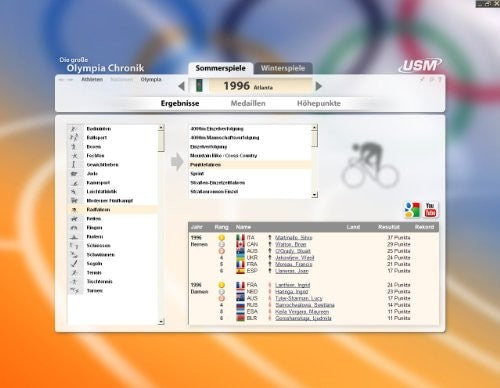
Task: Click the Canadian flag next to CAN
Action: pyautogui.click(x=240, y=244)
